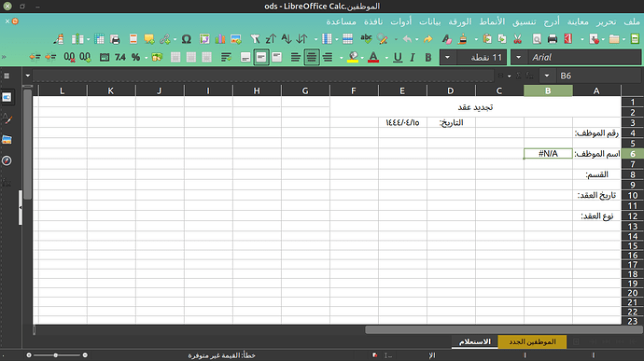Click the Copy icon
This screenshot has height=361, width=644.
click(502, 39)
